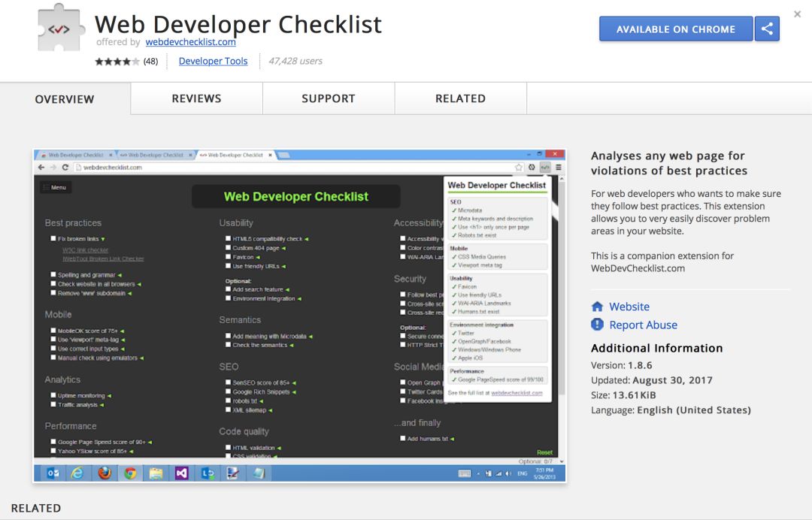Tick HTML5 compatibility check box
Screen dimensions: 812x520
(228, 238)
